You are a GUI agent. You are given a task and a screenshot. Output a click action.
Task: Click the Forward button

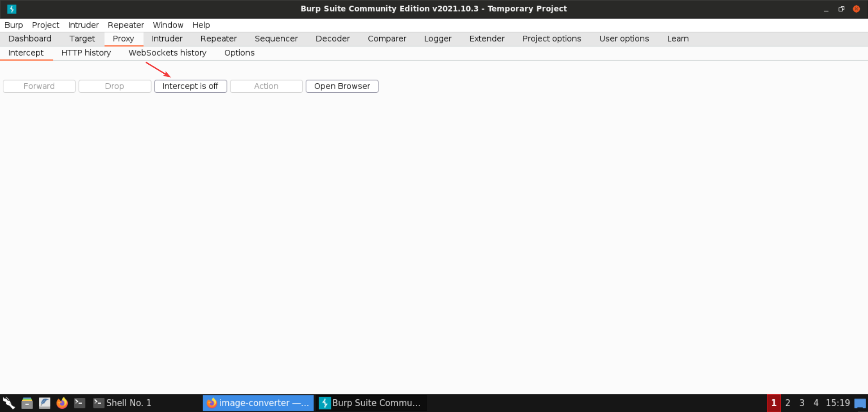[x=39, y=86]
